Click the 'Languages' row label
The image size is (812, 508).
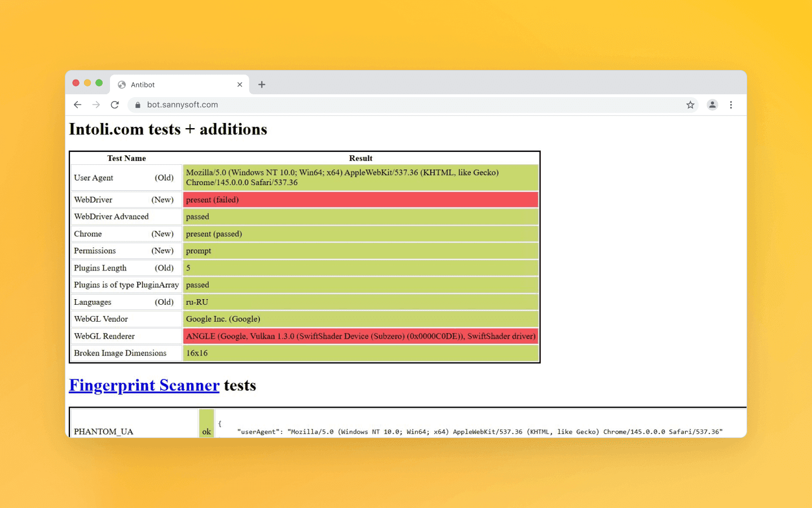[126, 302]
